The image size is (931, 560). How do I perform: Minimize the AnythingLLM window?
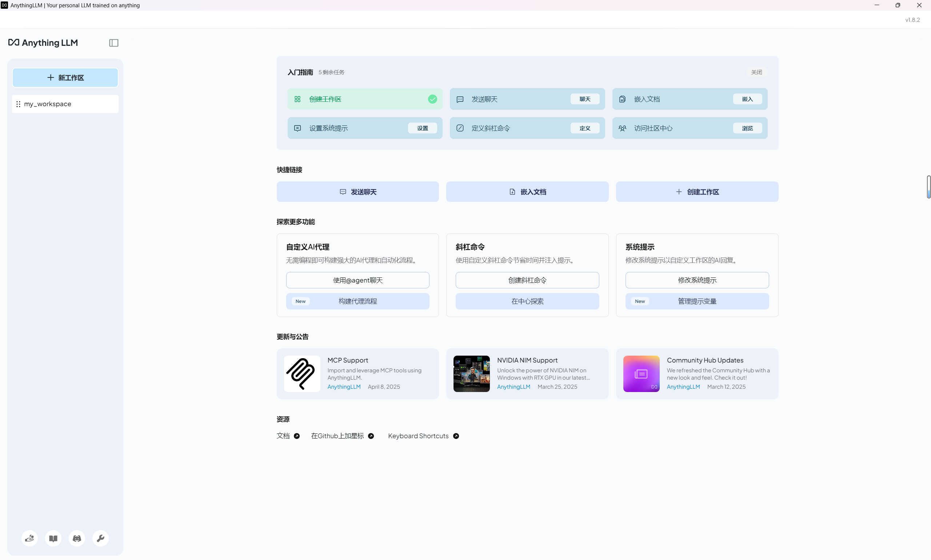[x=877, y=5]
